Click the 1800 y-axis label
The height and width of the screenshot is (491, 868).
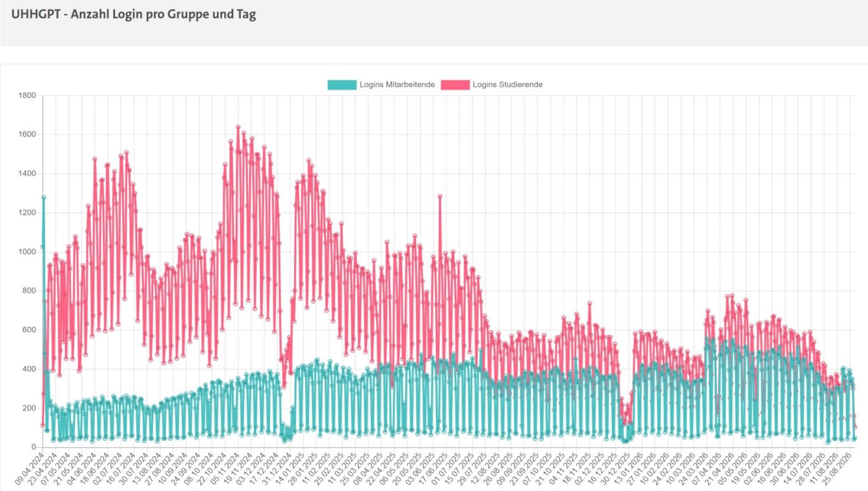[x=27, y=95]
